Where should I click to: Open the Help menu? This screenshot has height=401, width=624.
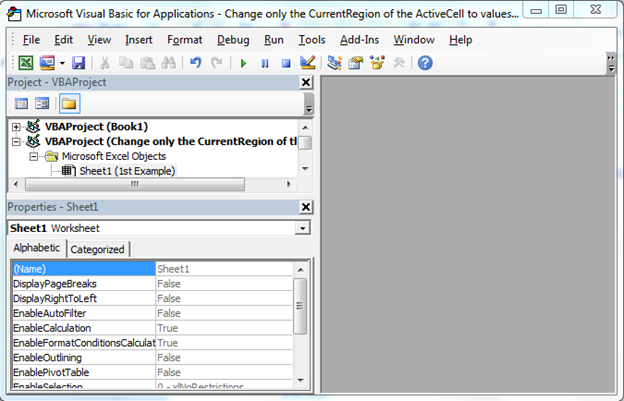pyautogui.click(x=460, y=40)
